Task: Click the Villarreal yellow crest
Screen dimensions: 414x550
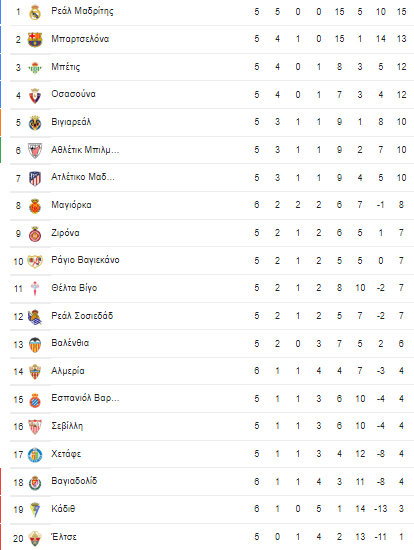Action: point(35,123)
